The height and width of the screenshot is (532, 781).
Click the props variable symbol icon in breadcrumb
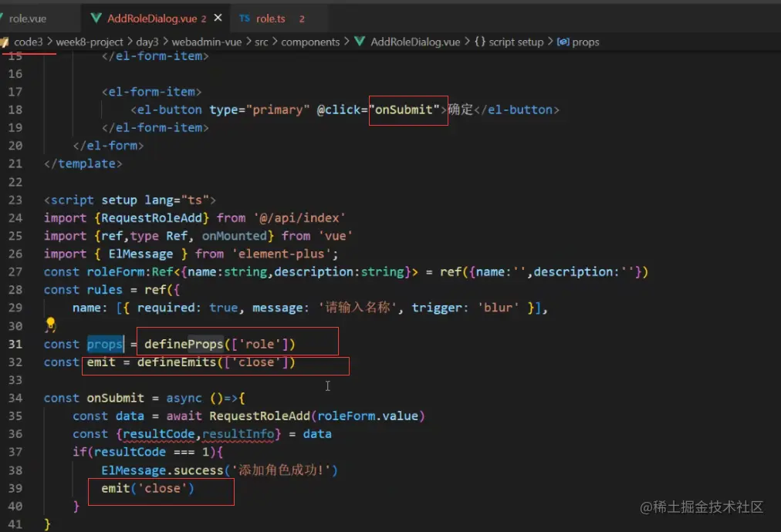[x=563, y=42]
